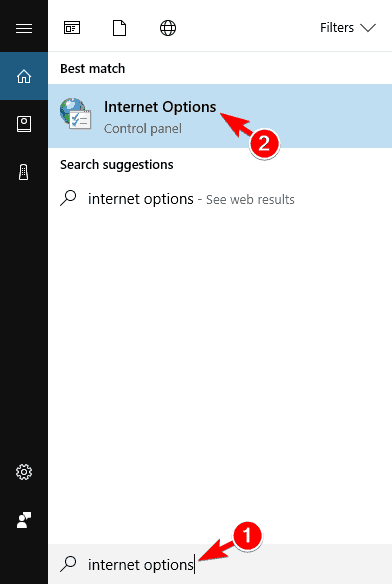Expand the hamburger menu in sidebar
The image size is (392, 584).
pyautogui.click(x=24, y=28)
